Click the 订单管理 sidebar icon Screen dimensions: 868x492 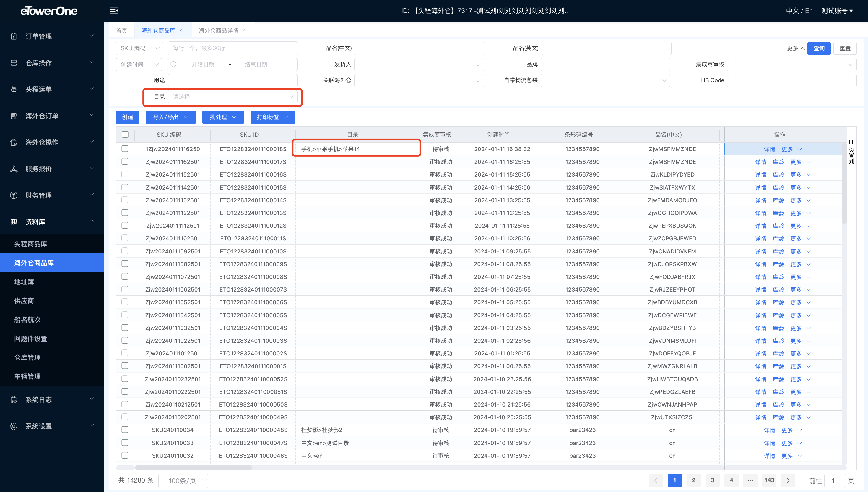coord(14,36)
